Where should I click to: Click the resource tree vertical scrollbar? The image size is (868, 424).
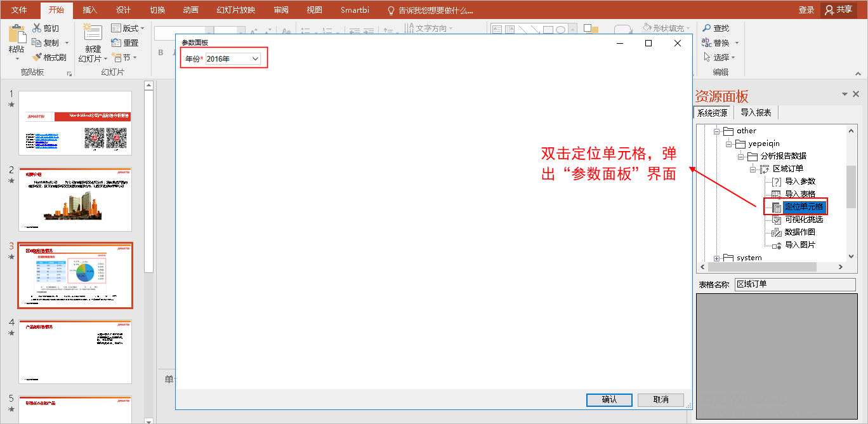[x=852, y=186]
